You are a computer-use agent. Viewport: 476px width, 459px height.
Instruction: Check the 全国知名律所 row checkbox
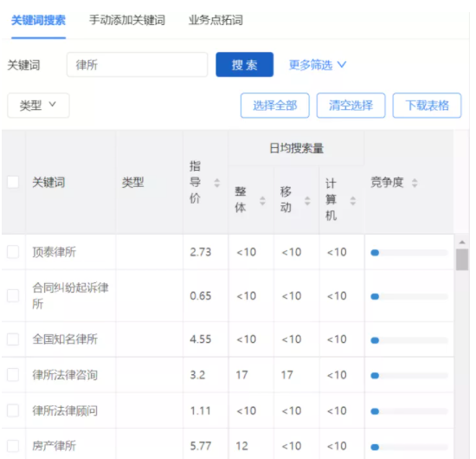pyautogui.click(x=13, y=339)
